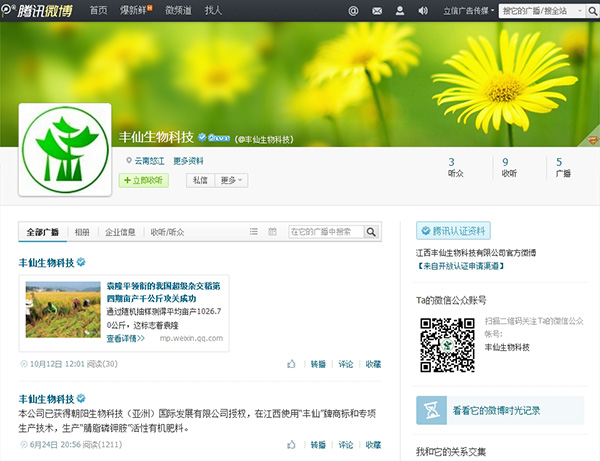
Task: Expand the 立信广告传媒 account dropdown
Action: tap(469, 11)
